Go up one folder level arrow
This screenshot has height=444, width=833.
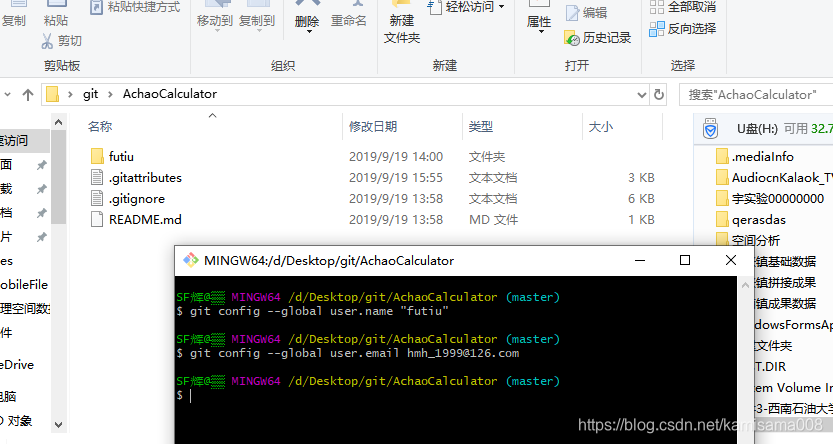[28, 95]
